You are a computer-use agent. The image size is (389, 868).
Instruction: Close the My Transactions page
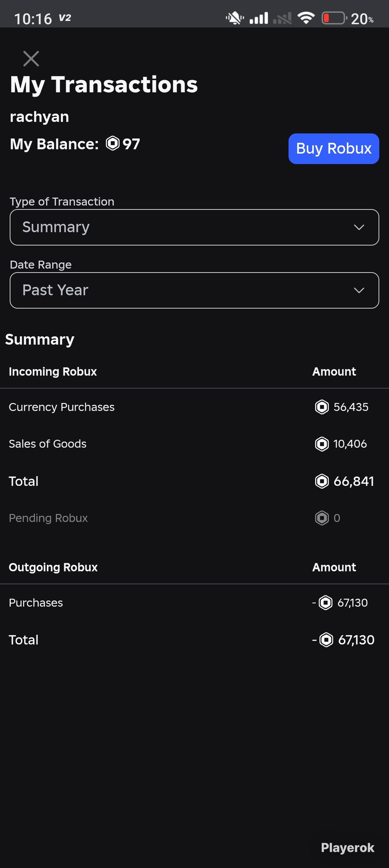pyautogui.click(x=31, y=59)
